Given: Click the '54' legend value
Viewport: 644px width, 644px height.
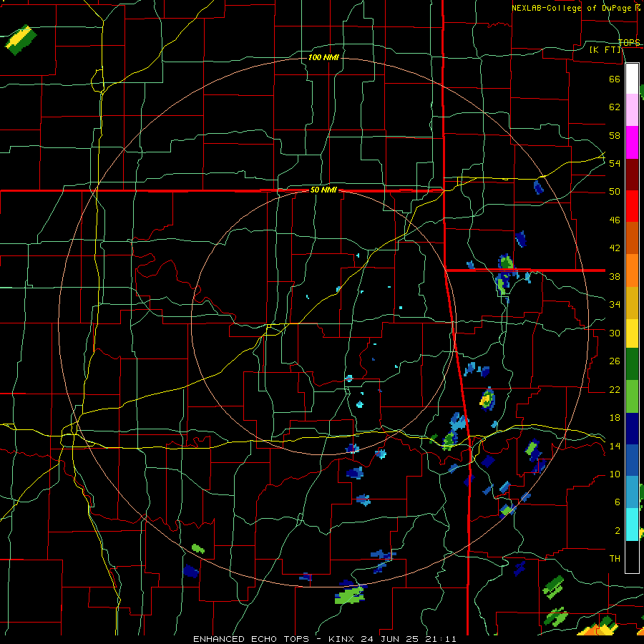Looking at the screenshot, I should click(x=615, y=163).
